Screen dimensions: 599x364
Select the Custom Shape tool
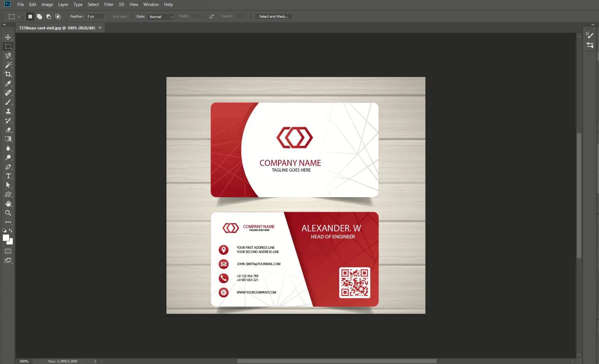tap(8, 194)
